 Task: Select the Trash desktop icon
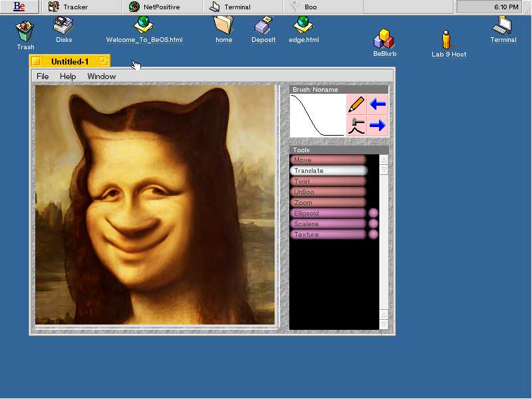[x=25, y=35]
